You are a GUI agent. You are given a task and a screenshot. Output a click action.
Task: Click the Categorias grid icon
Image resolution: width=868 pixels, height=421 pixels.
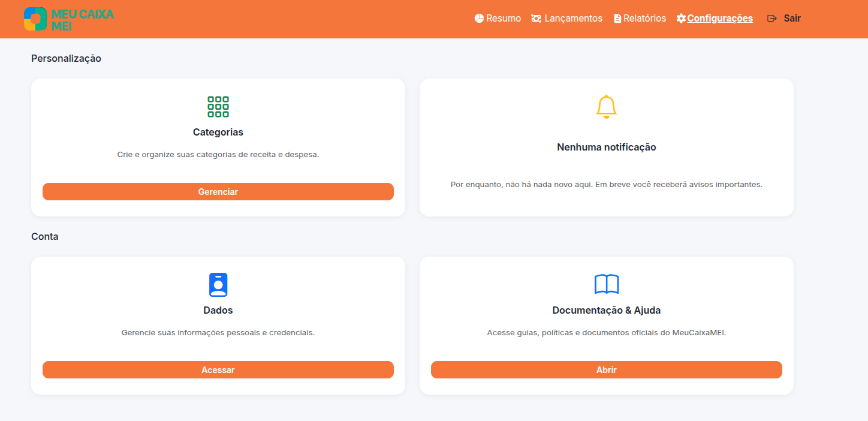pyautogui.click(x=218, y=106)
